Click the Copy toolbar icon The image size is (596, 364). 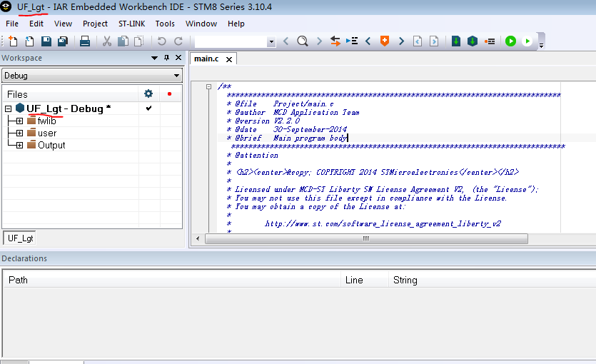[123, 41]
